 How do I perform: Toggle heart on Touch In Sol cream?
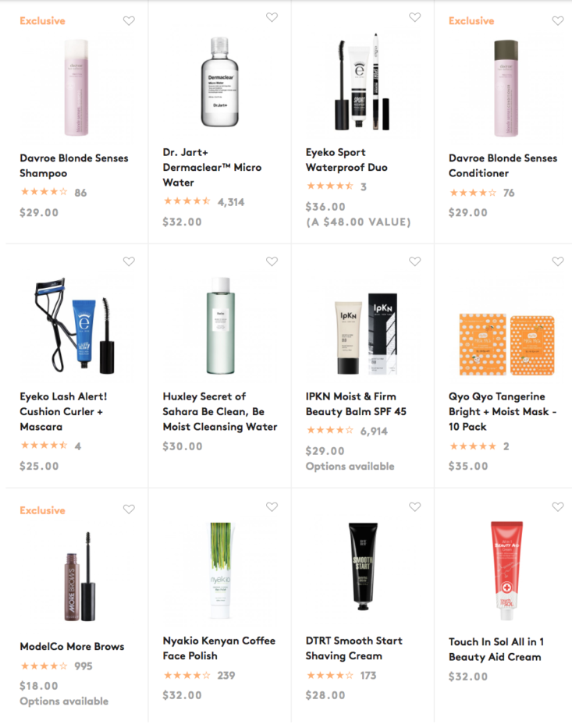click(x=558, y=506)
